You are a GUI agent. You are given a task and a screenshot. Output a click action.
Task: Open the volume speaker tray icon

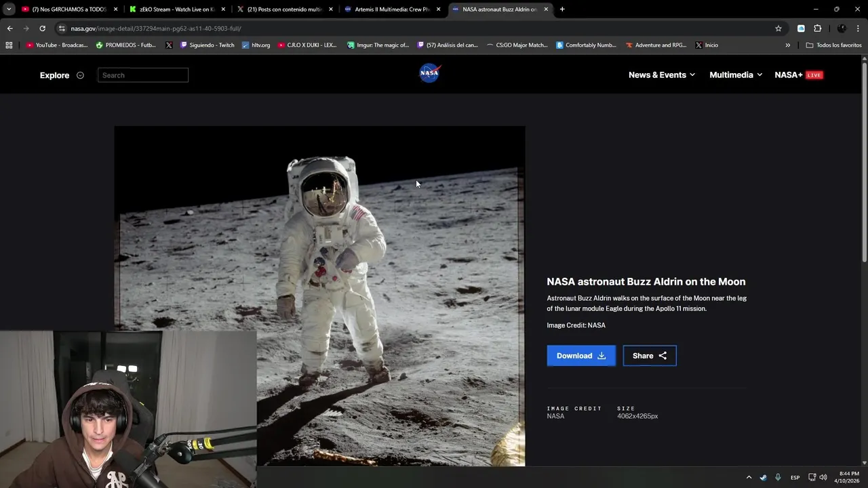pyautogui.click(x=823, y=477)
